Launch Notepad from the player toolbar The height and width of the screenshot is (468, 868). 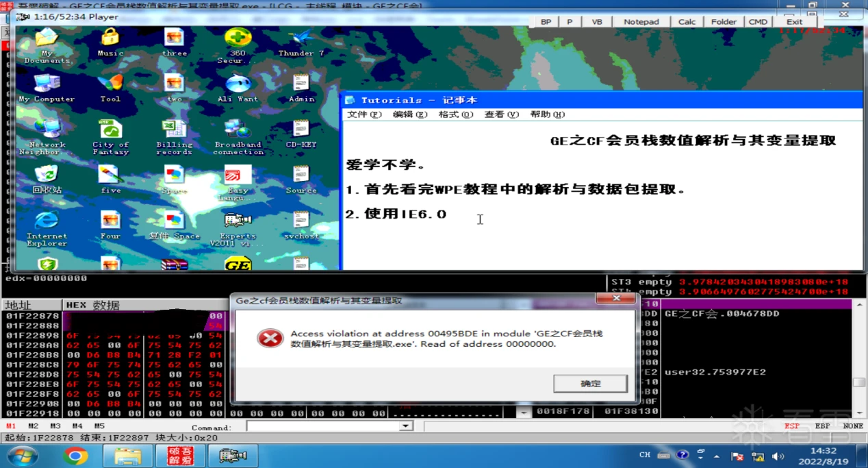(641, 22)
